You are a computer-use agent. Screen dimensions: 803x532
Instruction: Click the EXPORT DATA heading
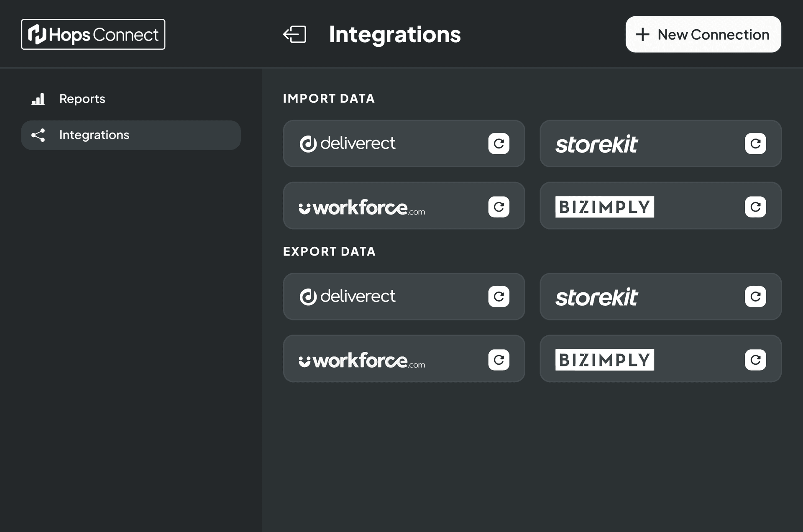click(329, 251)
